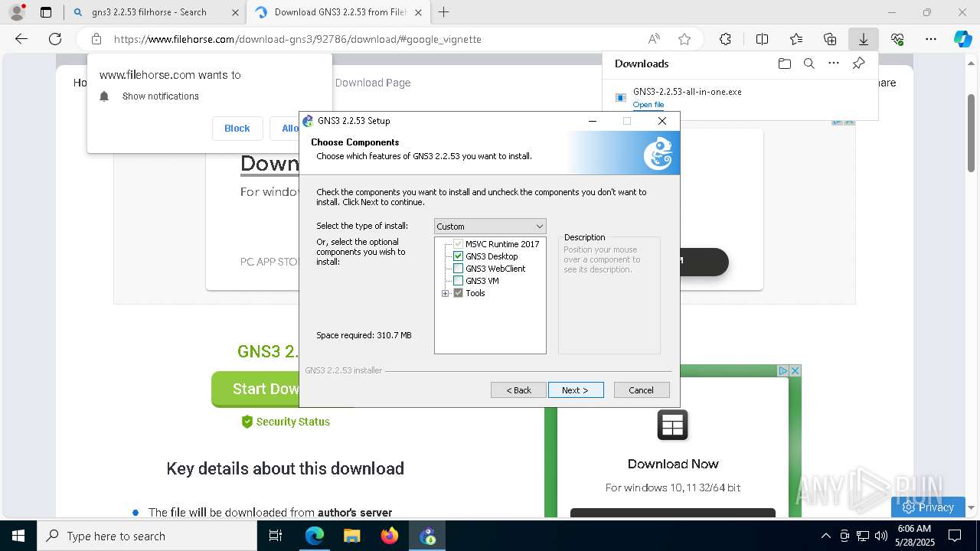Open notification center icon
The height and width of the screenshot is (551, 980).
pyautogui.click(x=955, y=536)
